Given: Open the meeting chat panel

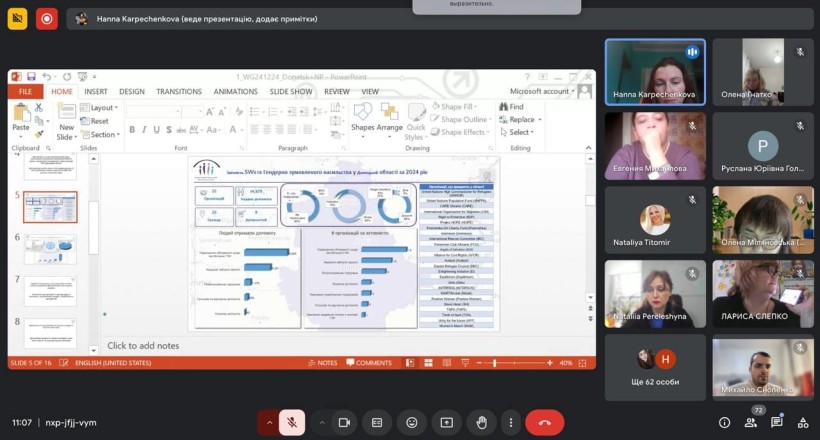Looking at the screenshot, I should coord(777,422).
